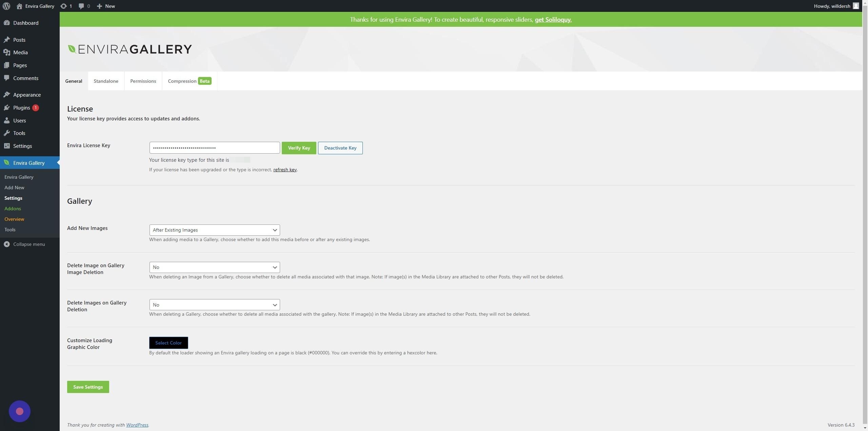Image resolution: width=868 pixels, height=431 pixels.
Task: Switch to the Standalone tab
Action: (x=106, y=81)
